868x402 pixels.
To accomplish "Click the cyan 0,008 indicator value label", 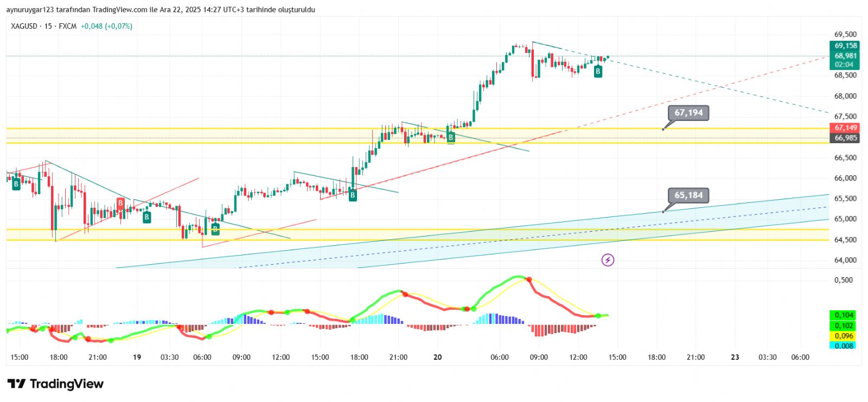I will (843, 346).
